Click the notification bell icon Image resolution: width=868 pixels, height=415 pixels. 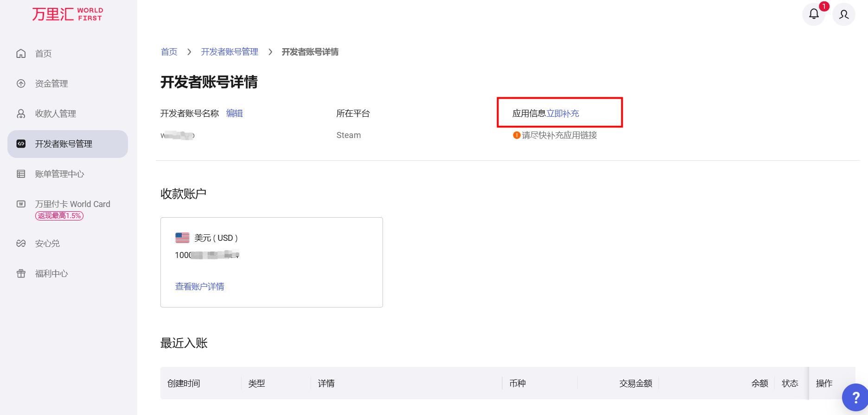[814, 14]
